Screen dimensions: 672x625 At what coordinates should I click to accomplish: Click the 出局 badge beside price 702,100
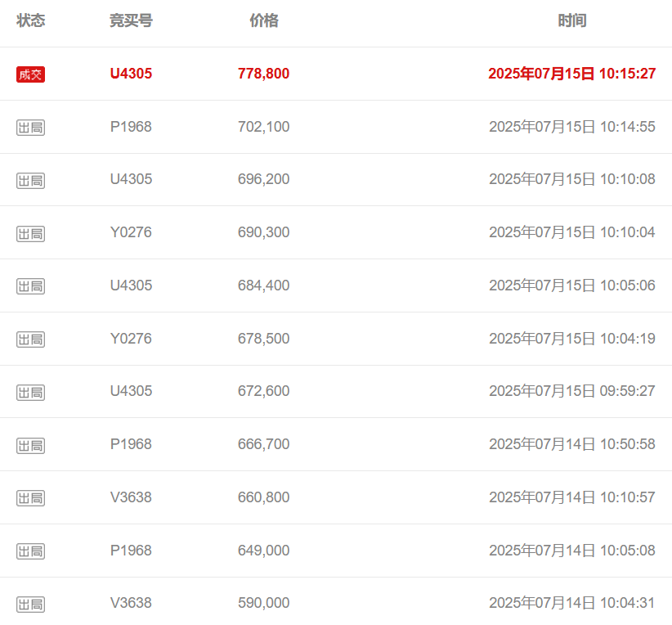click(x=30, y=128)
